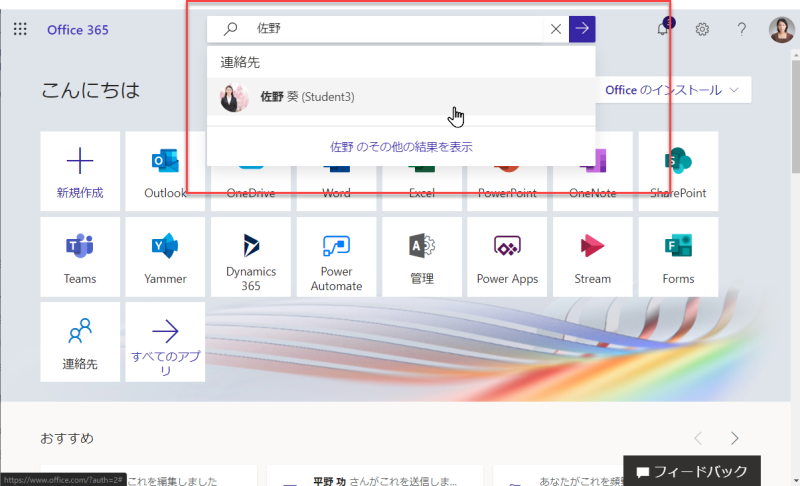Launch SharePoint app
Viewport: 800px width, 486px height.
[x=678, y=171]
